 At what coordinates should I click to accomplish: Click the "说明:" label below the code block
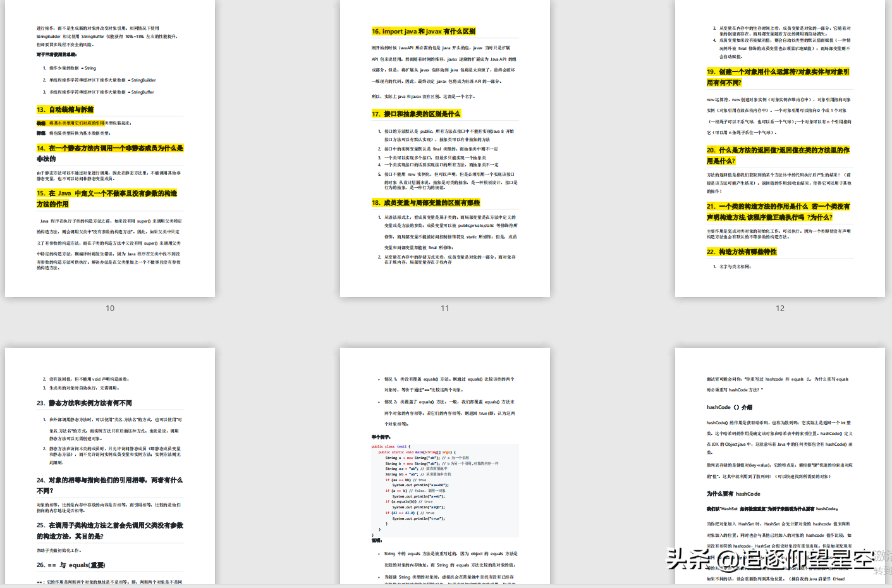coord(377,540)
